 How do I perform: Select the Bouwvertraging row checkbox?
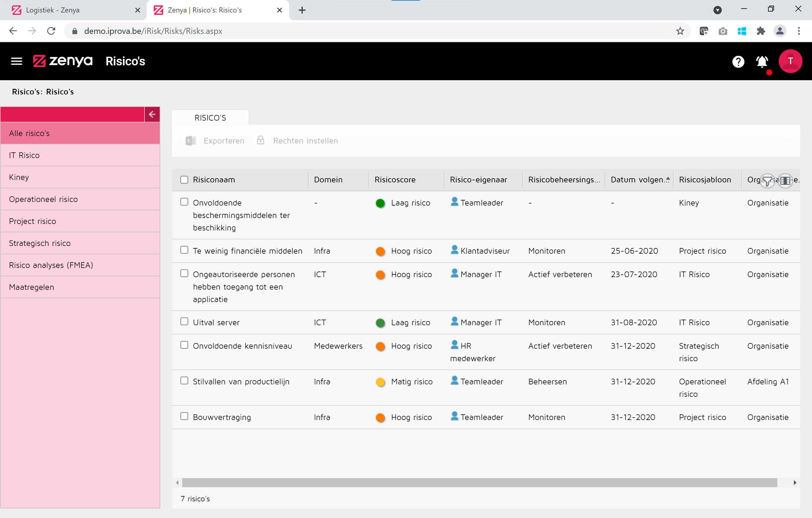tap(184, 416)
